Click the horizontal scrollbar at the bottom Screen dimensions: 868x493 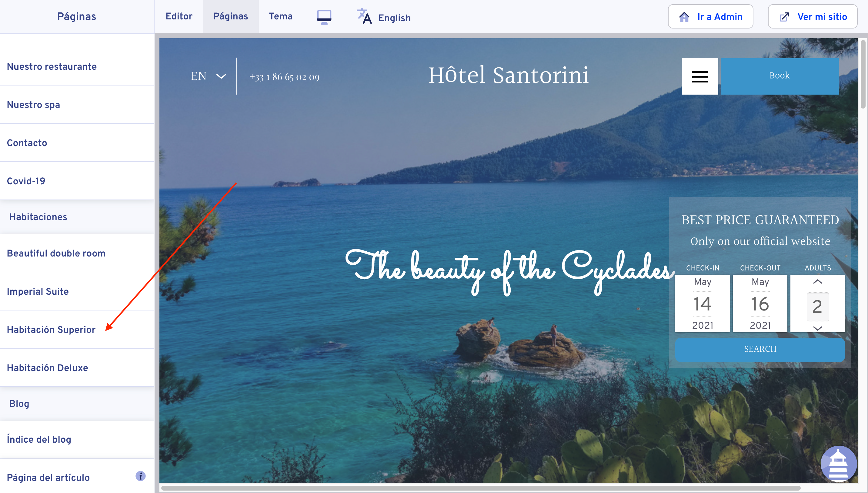[481, 488]
